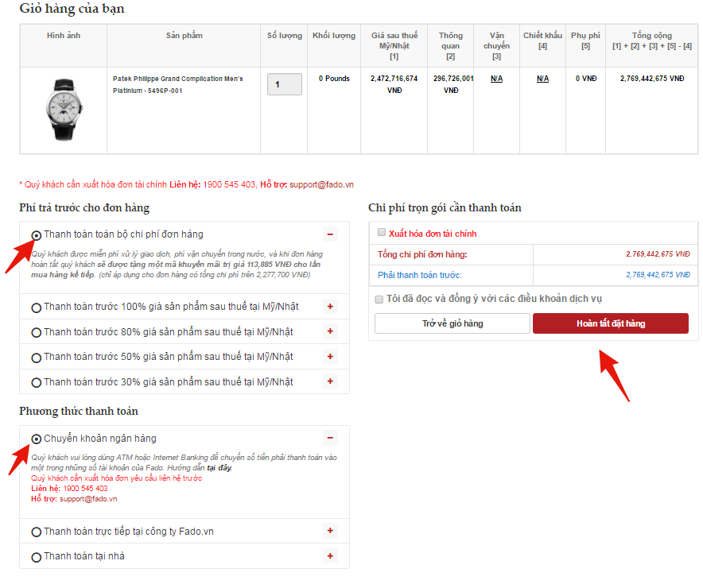Image resolution: width=703 pixels, height=588 pixels.
Task: Click the '0 Pounds' weight value
Action: click(x=334, y=79)
